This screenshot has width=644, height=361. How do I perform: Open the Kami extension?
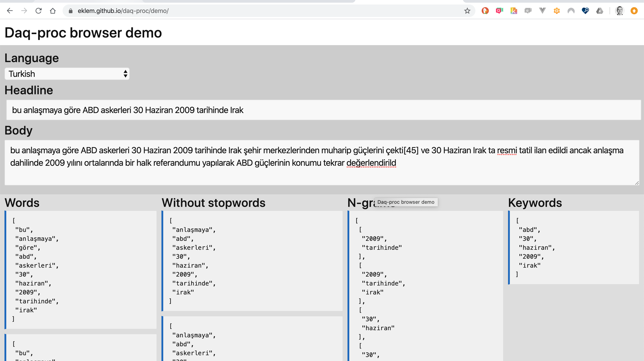(513, 11)
